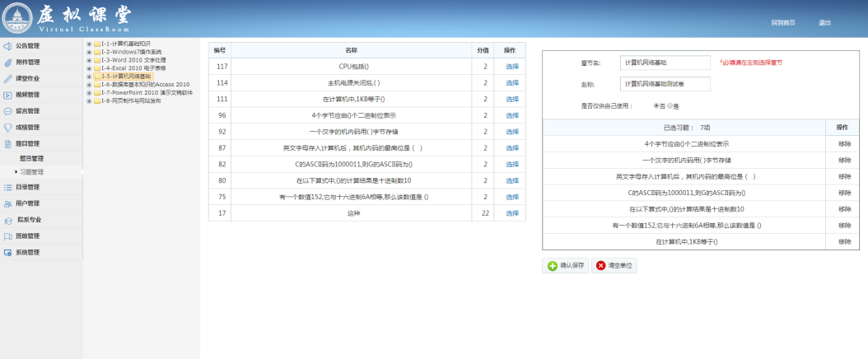Click the 课堂作业 pencil icon

pyautogui.click(x=7, y=78)
